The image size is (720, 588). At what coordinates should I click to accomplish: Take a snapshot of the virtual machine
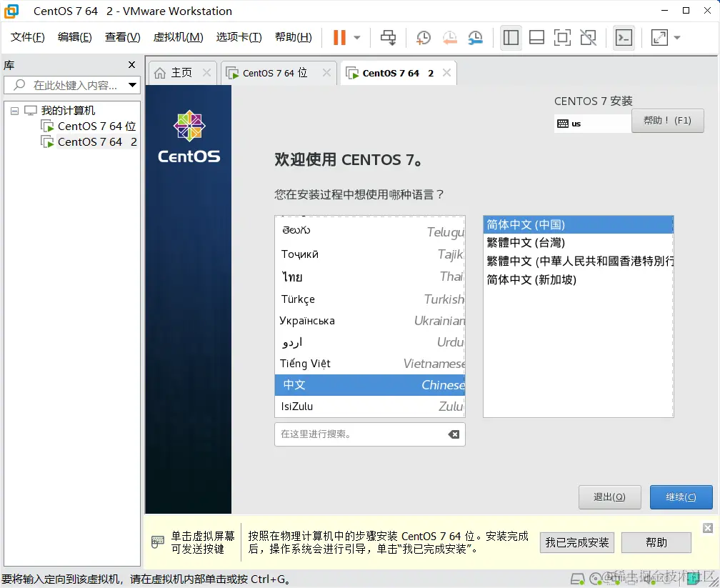click(x=423, y=37)
